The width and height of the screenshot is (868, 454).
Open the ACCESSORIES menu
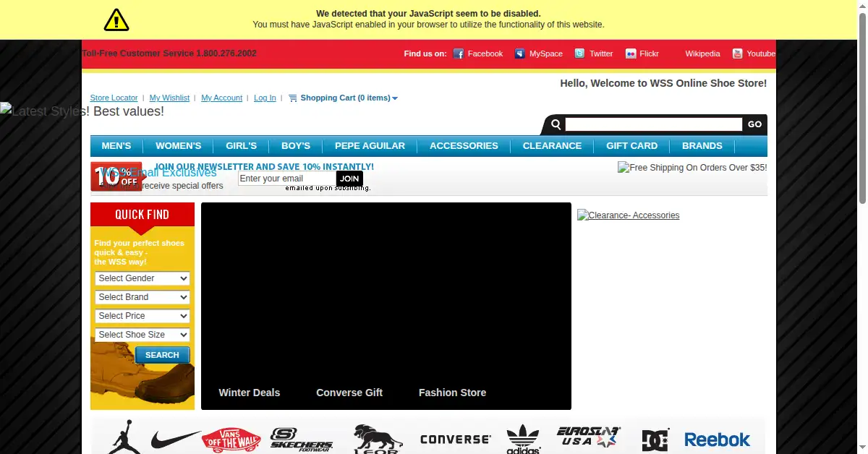tap(464, 145)
